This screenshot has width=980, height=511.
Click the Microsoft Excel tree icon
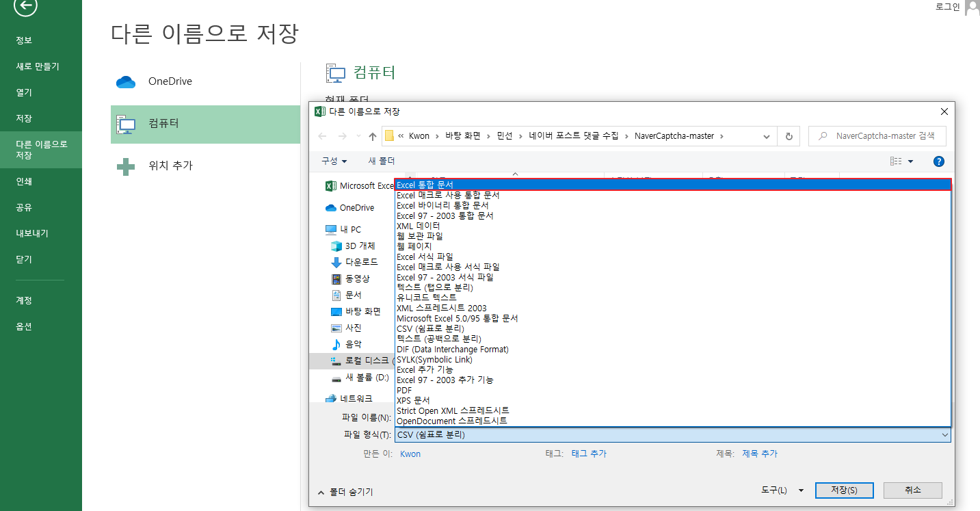331,186
